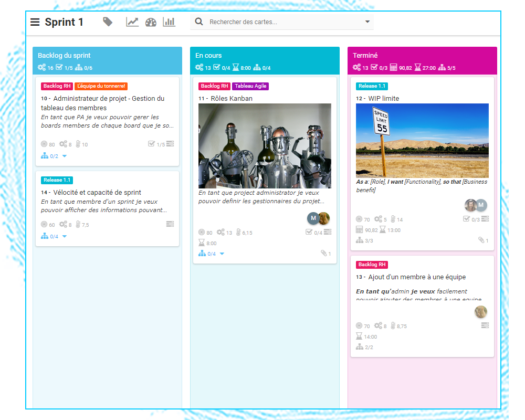Click the photo member avatar on card 11
This screenshot has height=420, width=525.
click(x=325, y=218)
